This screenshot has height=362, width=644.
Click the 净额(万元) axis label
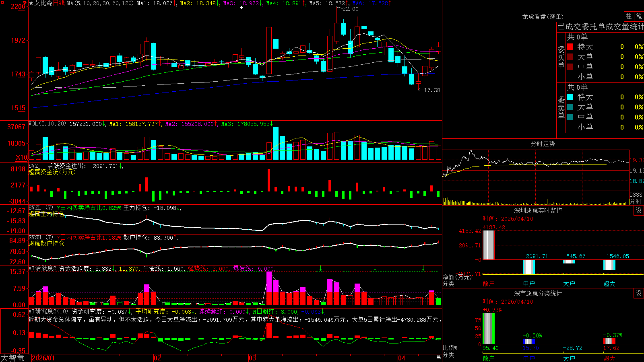coord(456,277)
